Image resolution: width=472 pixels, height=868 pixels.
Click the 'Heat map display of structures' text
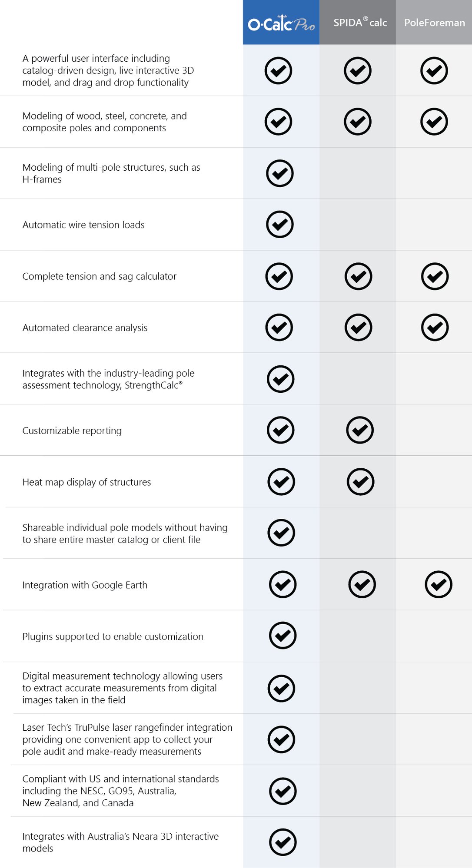[x=86, y=482]
